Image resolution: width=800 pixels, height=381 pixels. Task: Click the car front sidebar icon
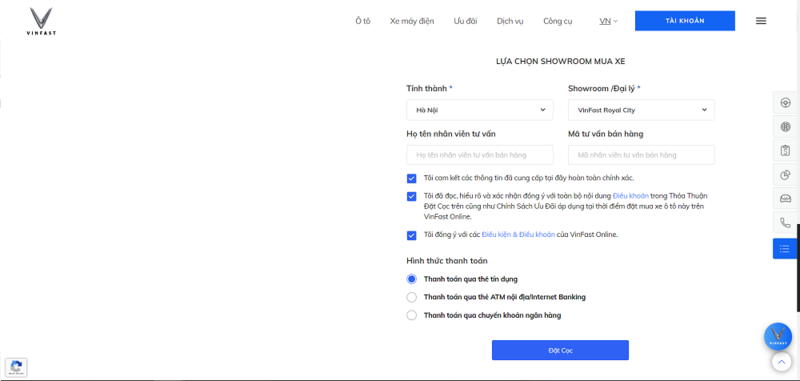click(785, 199)
